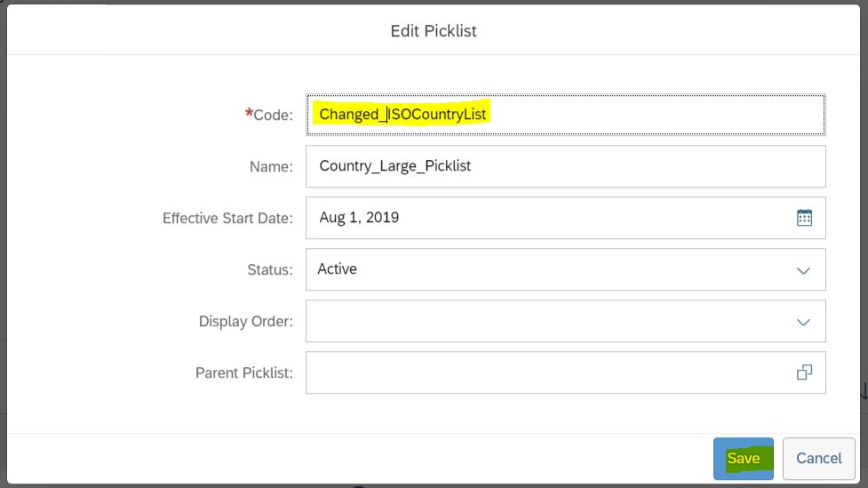Open the calendar picker for Effective Start Date

(804, 218)
